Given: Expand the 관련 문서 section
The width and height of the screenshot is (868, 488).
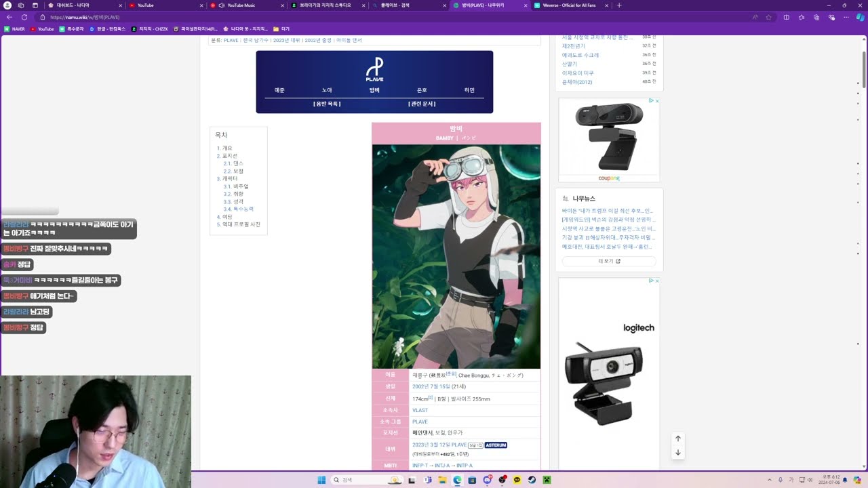Looking at the screenshot, I should tap(422, 104).
